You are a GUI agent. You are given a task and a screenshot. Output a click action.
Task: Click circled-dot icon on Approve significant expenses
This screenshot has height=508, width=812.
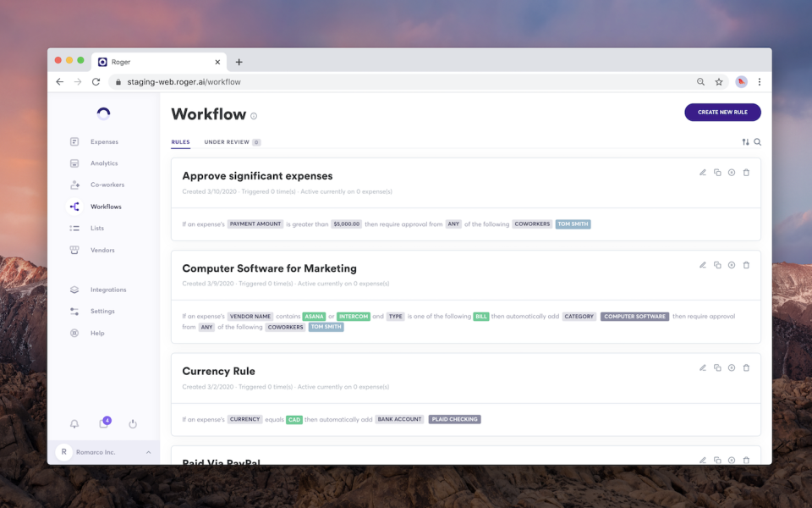(732, 173)
